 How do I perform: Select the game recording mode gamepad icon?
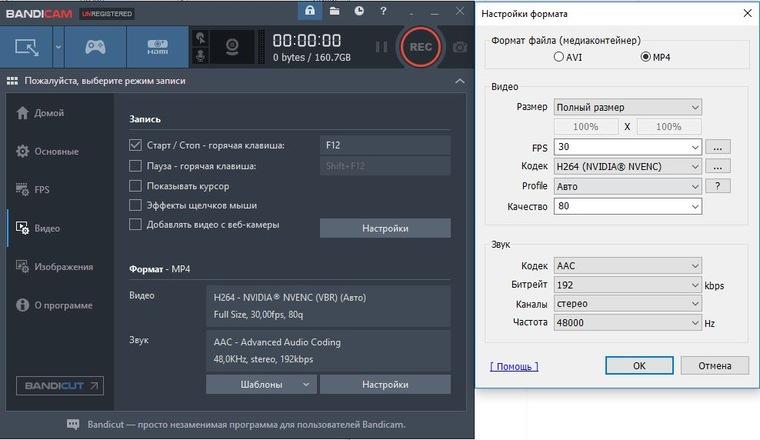(x=95, y=47)
